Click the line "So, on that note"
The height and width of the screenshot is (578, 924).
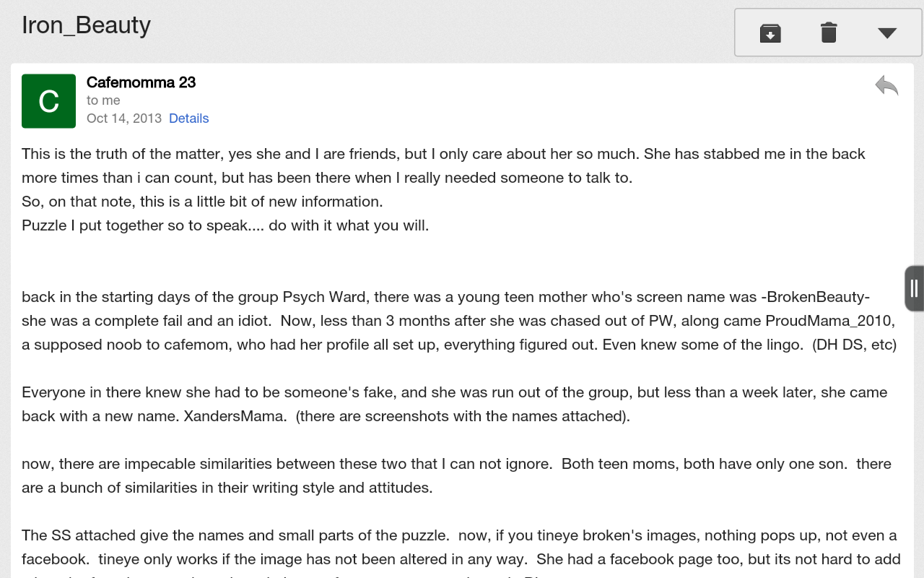pyautogui.click(x=202, y=202)
